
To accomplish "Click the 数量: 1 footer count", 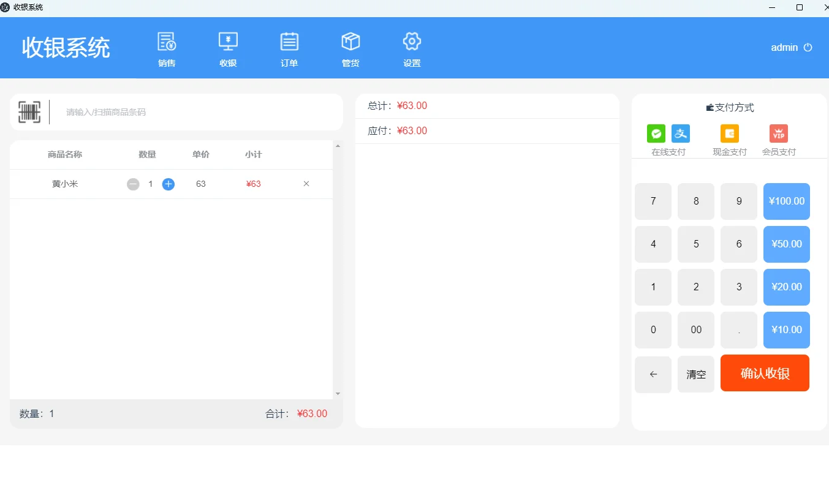I will (x=37, y=414).
